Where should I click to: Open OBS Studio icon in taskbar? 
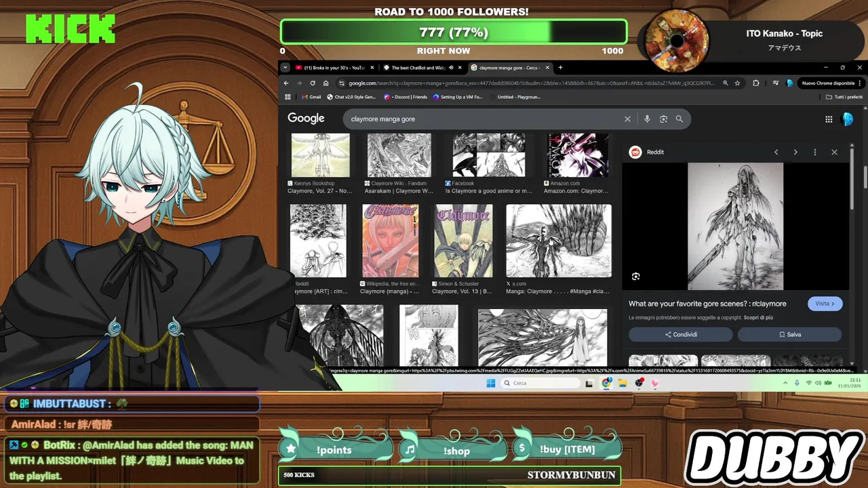point(639,383)
